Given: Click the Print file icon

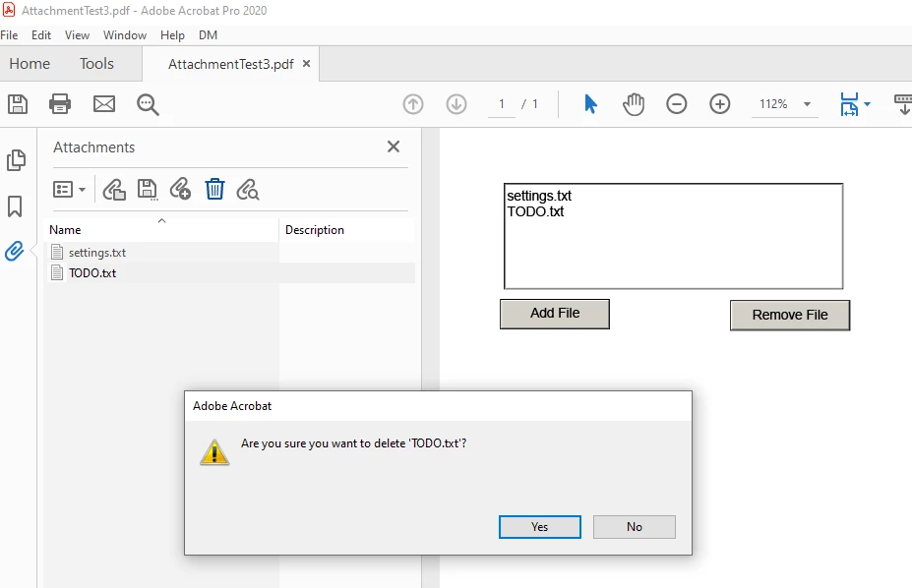Looking at the screenshot, I should tap(60, 104).
